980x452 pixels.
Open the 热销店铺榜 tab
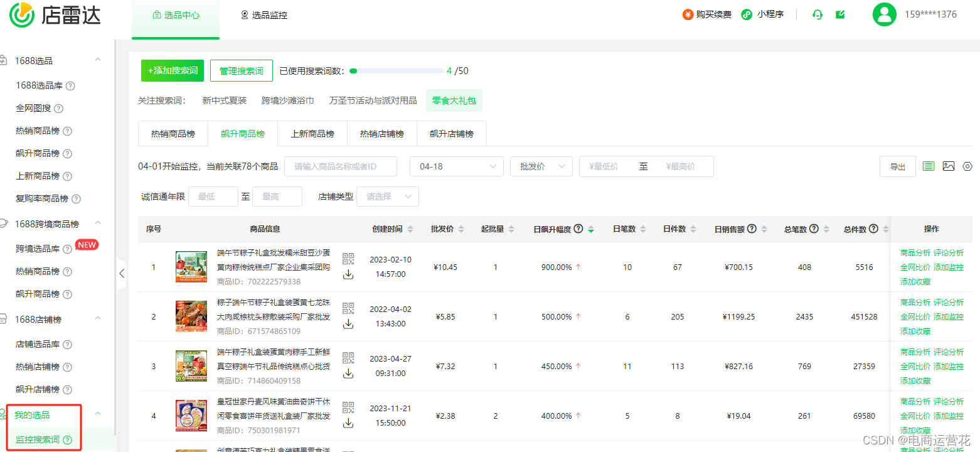pos(382,134)
